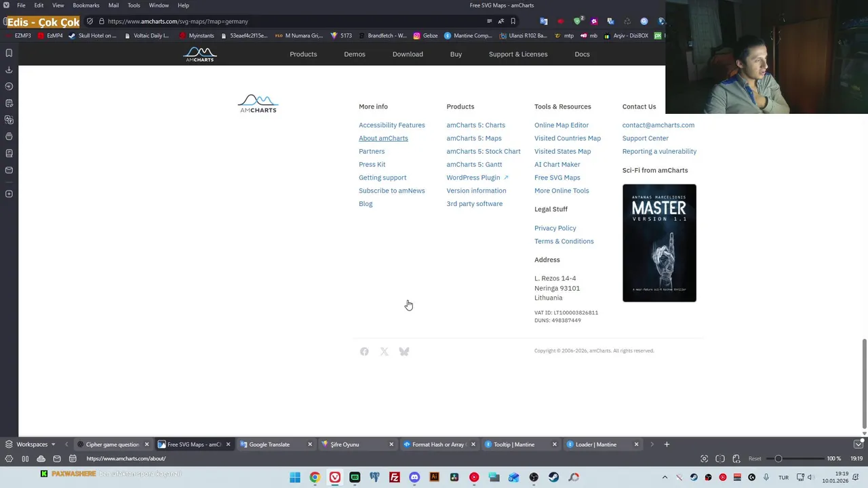Open the Accessibility Features link

pyautogui.click(x=392, y=125)
